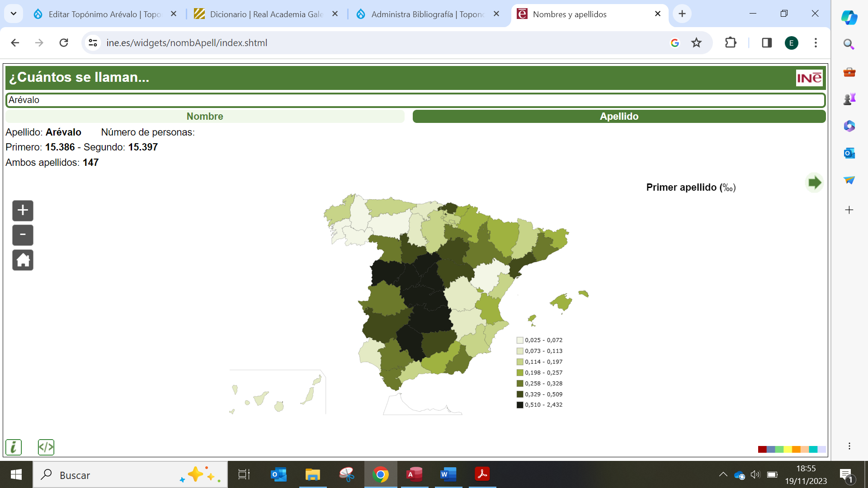The image size is (868, 488).
Task: Expand the tab search dropdown
Action: (x=14, y=14)
